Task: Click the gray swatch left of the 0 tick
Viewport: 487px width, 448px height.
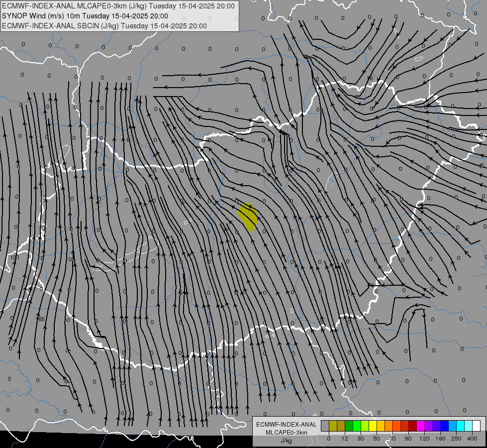Action: tap(325, 426)
